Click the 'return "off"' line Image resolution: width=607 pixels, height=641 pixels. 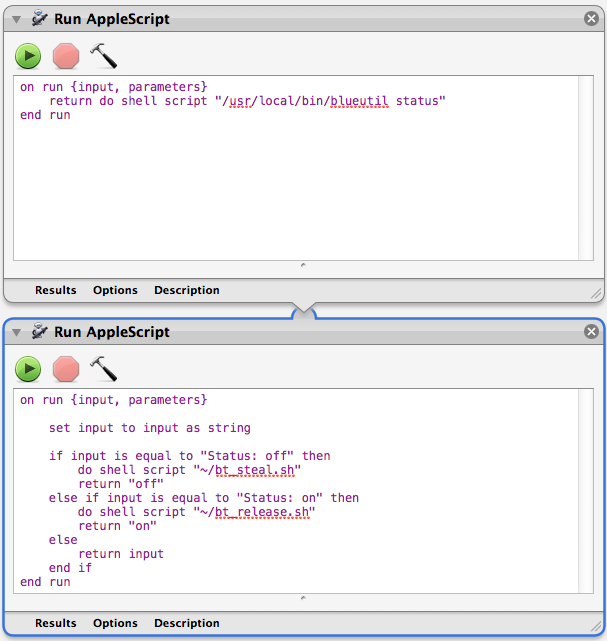tap(121, 484)
